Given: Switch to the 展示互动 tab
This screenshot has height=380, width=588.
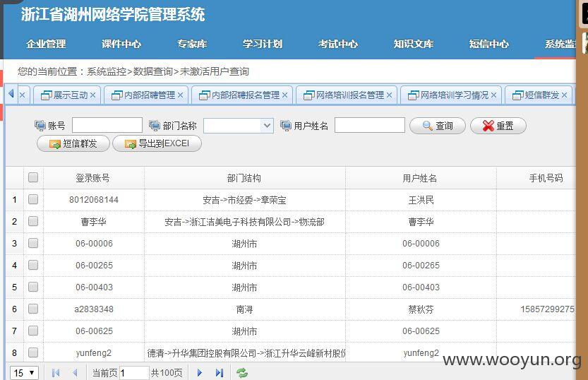Looking at the screenshot, I should pos(66,95).
